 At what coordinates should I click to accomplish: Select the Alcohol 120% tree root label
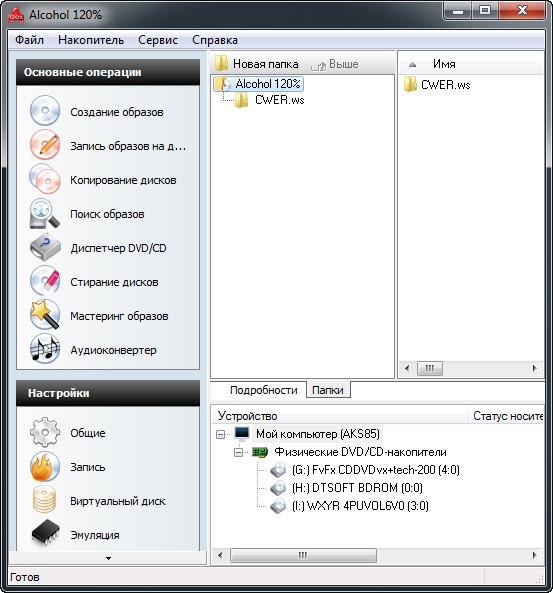268,84
